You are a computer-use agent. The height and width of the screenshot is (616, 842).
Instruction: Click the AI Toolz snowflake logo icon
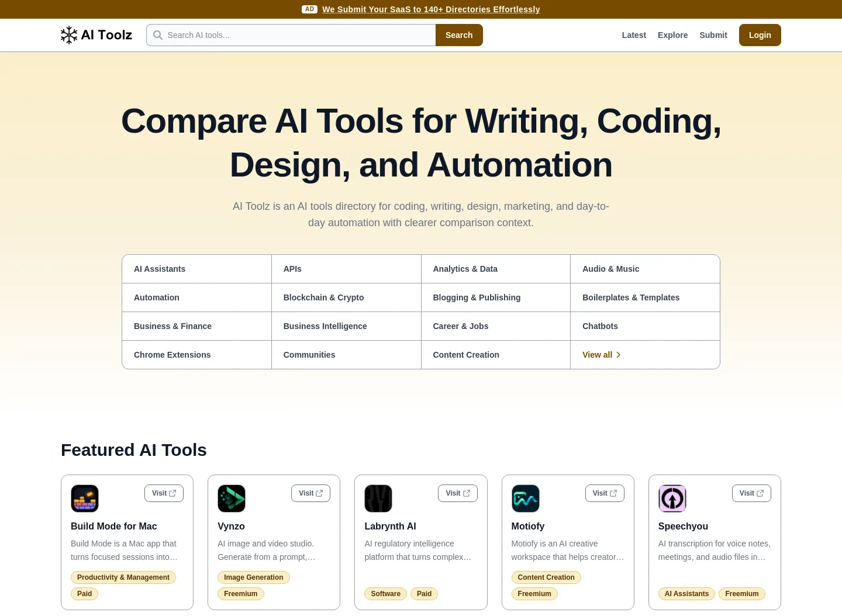point(69,35)
